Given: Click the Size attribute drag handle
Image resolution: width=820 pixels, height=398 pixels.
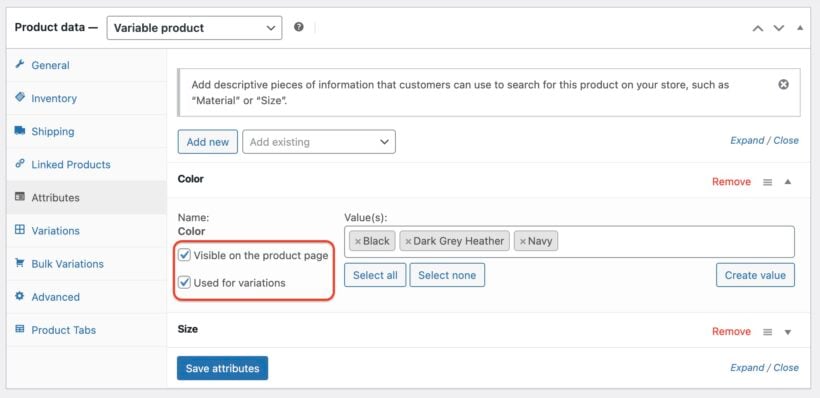Looking at the screenshot, I should pos(768,332).
